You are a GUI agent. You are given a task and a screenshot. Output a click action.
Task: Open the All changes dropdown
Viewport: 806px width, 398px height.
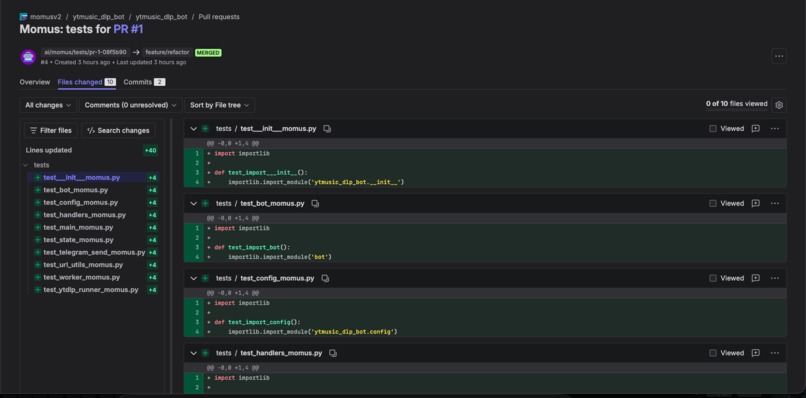pos(48,105)
